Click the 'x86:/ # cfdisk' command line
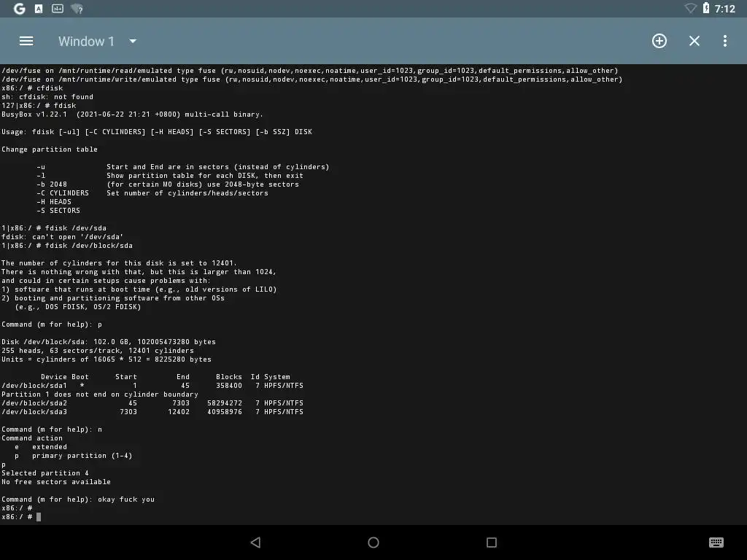Image resolution: width=747 pixels, height=560 pixels. pyautogui.click(x=32, y=87)
